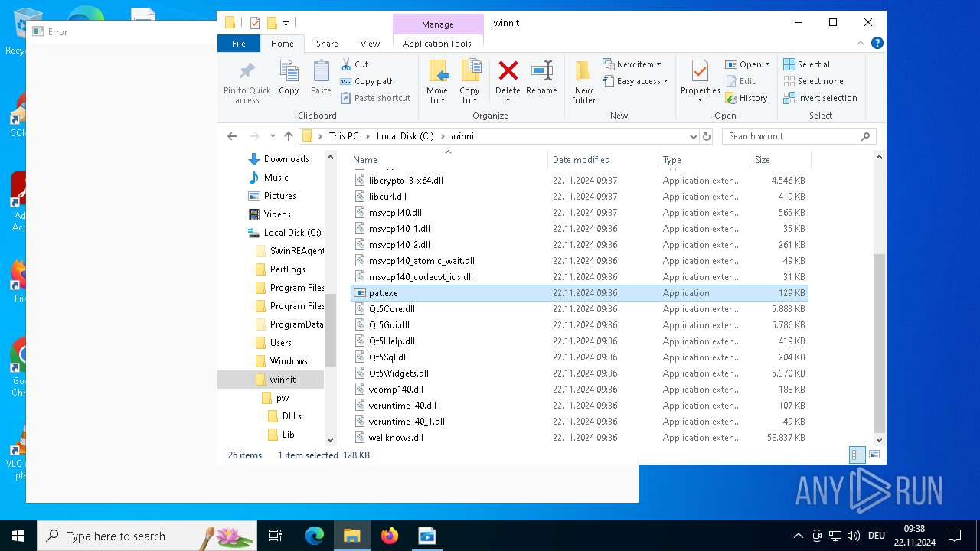Screen dimensions: 980x551
Task: Open the Pictures folder in navigation pane
Action: click(279, 196)
